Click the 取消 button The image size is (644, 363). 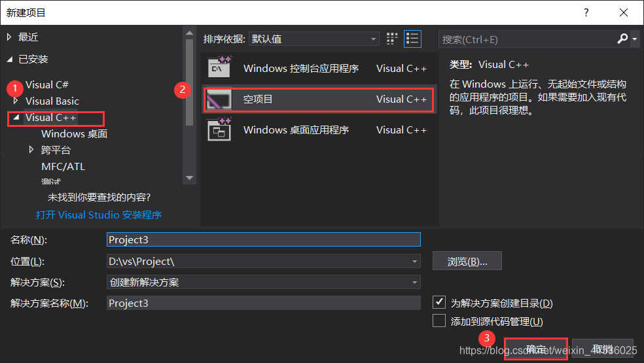point(603,349)
